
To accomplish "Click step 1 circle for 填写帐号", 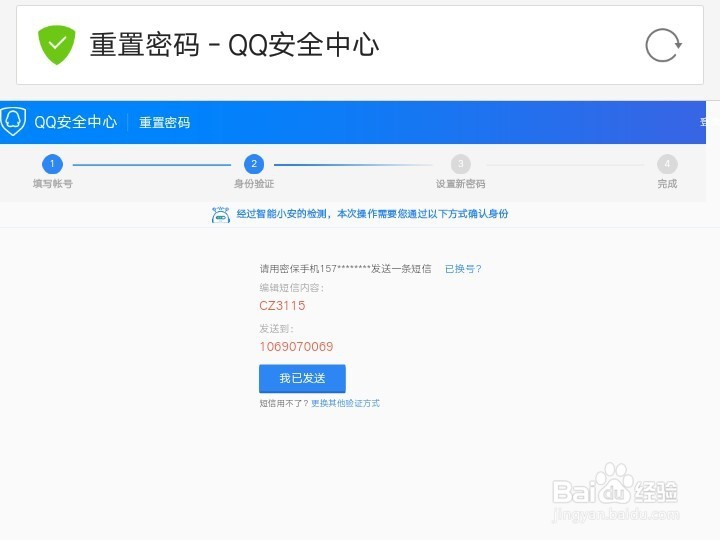I will point(52,164).
